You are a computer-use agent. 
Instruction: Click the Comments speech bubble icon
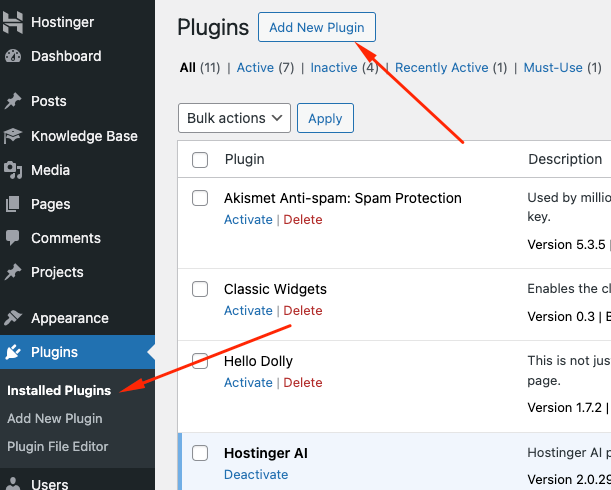(x=13, y=238)
